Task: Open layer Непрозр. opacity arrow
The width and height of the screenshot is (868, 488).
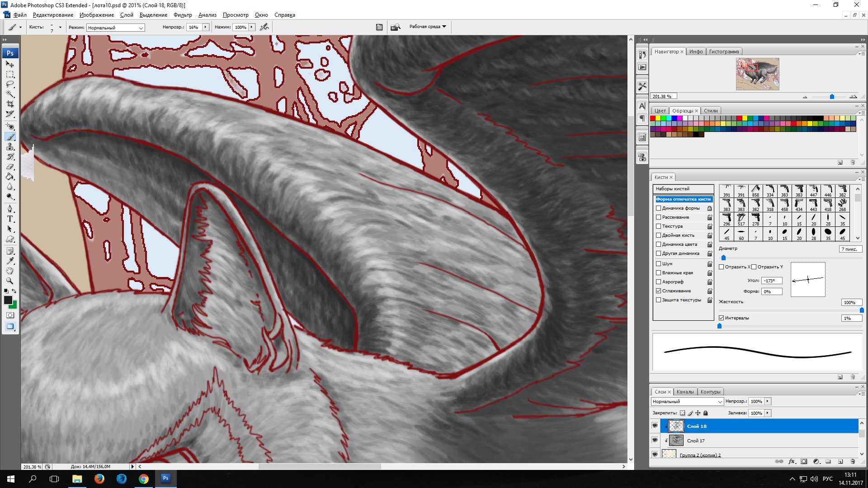Action: (767, 401)
